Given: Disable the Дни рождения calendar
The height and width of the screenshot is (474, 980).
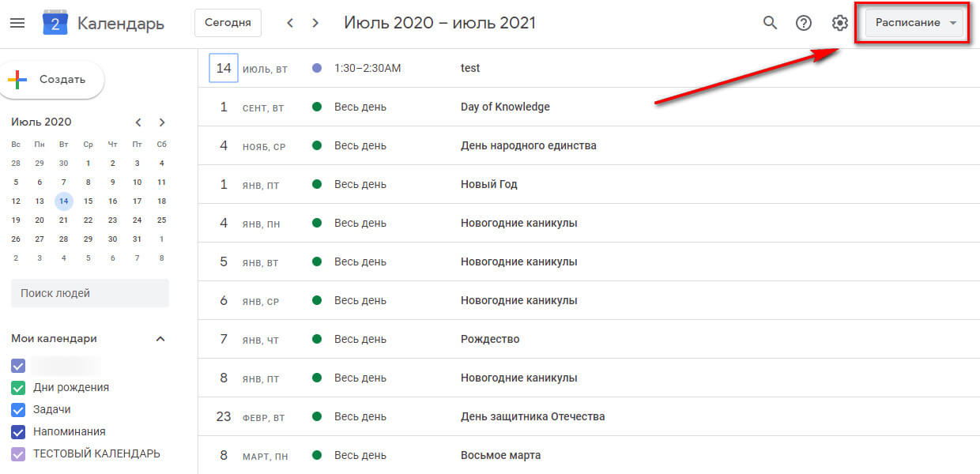Looking at the screenshot, I should point(17,387).
